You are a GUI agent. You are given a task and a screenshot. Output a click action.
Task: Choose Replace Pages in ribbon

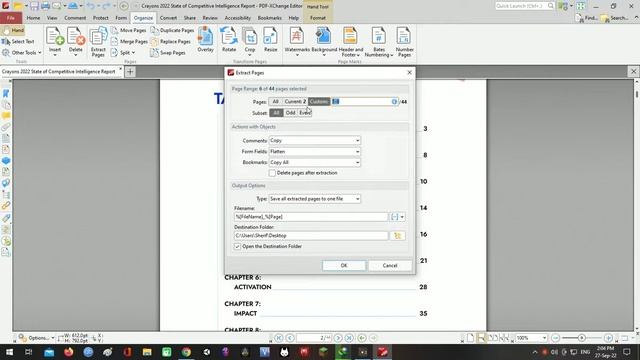click(x=170, y=41)
